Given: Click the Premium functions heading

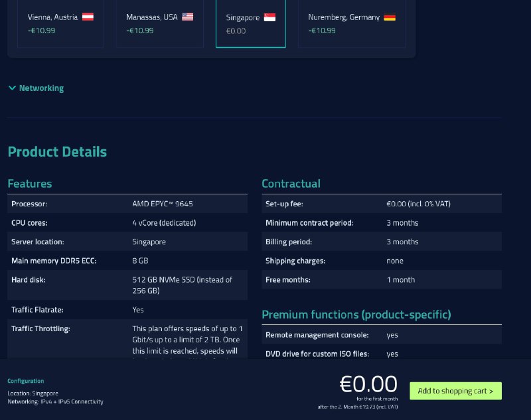Looking at the screenshot, I should pos(356,315).
